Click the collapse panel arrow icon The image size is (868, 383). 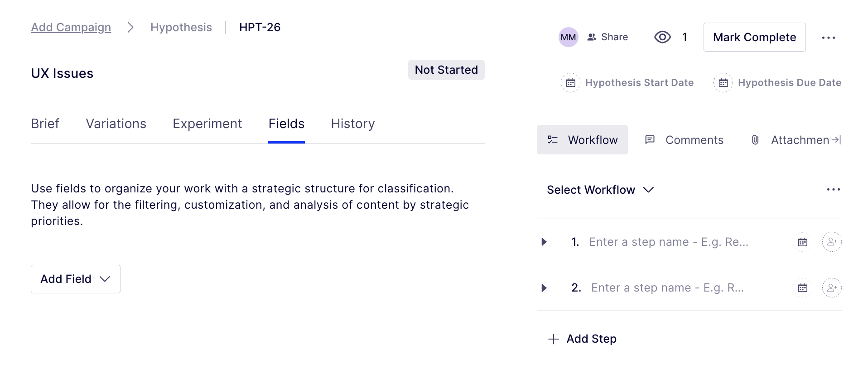(836, 140)
